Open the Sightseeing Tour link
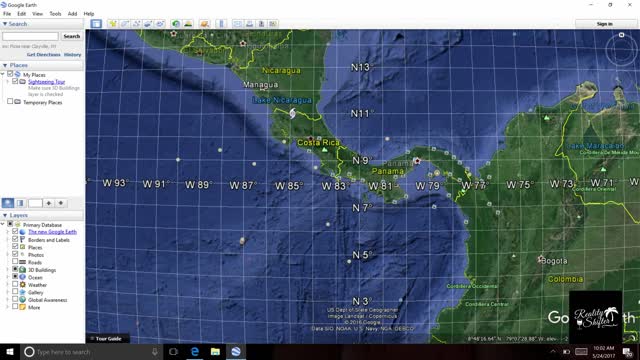 pyautogui.click(x=47, y=82)
